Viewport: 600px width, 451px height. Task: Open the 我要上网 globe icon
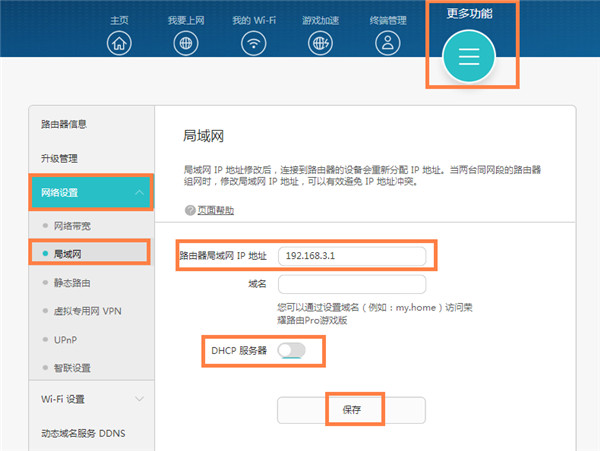186,43
